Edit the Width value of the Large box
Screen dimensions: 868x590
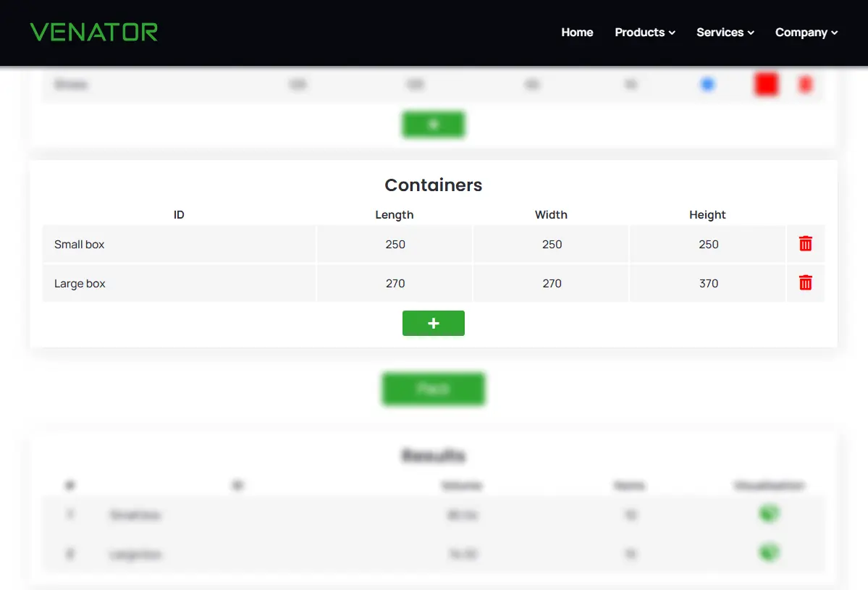[x=551, y=283]
